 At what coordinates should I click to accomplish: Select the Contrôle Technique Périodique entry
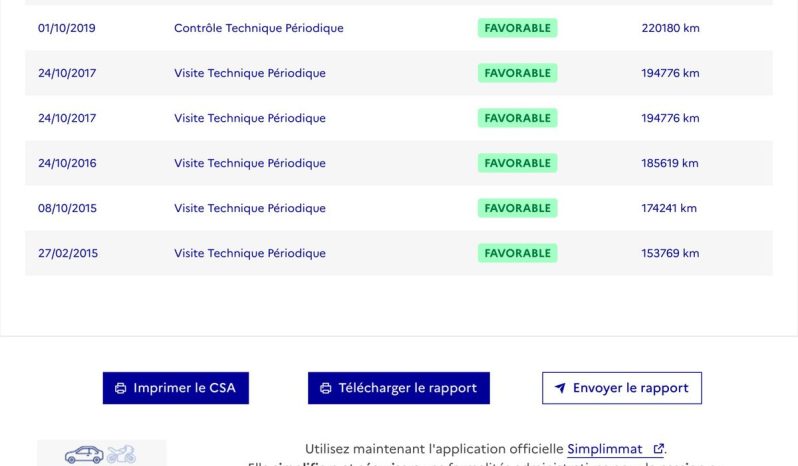click(259, 28)
